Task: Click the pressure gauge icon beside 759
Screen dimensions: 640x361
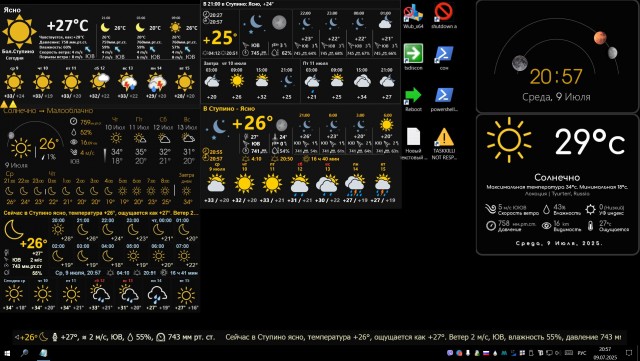Action: coord(73,122)
